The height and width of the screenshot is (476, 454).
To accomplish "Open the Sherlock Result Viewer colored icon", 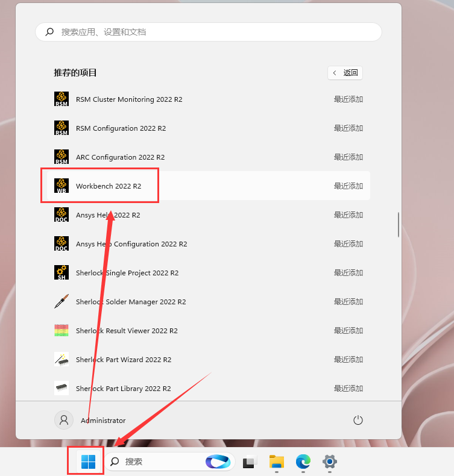I will [61, 330].
